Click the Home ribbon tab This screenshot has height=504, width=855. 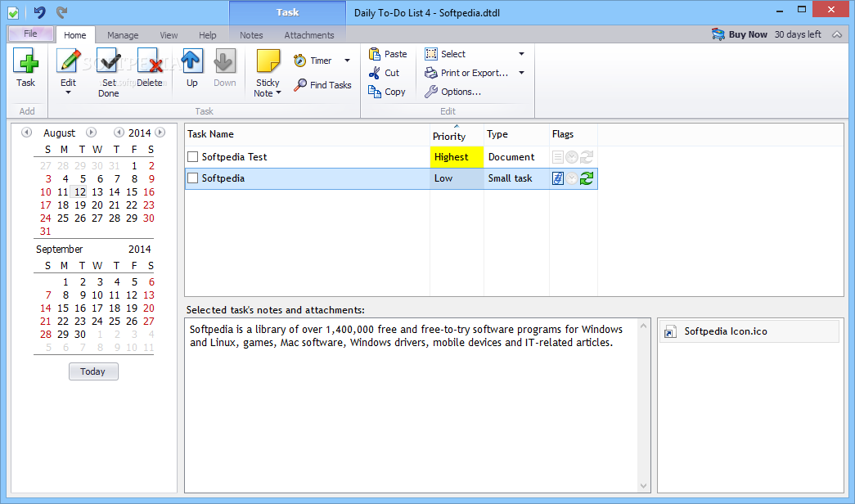coord(75,35)
